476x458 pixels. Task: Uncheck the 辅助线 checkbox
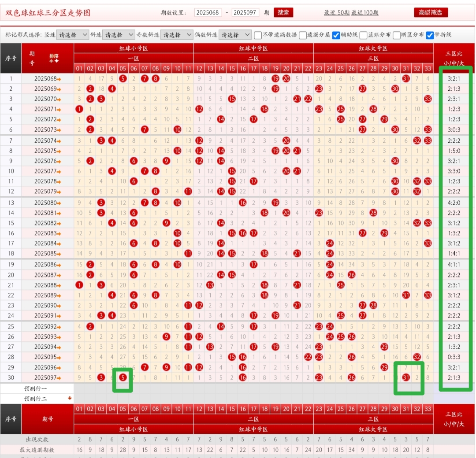tap(336, 35)
